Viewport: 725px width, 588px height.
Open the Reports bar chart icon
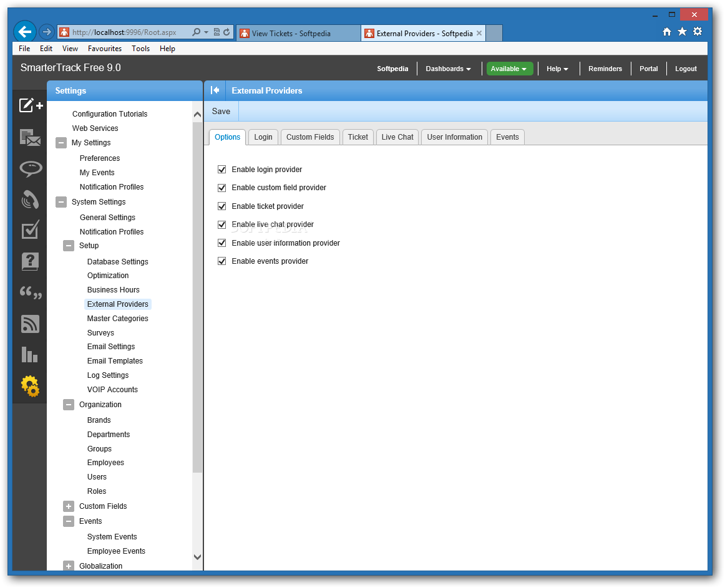tap(29, 355)
